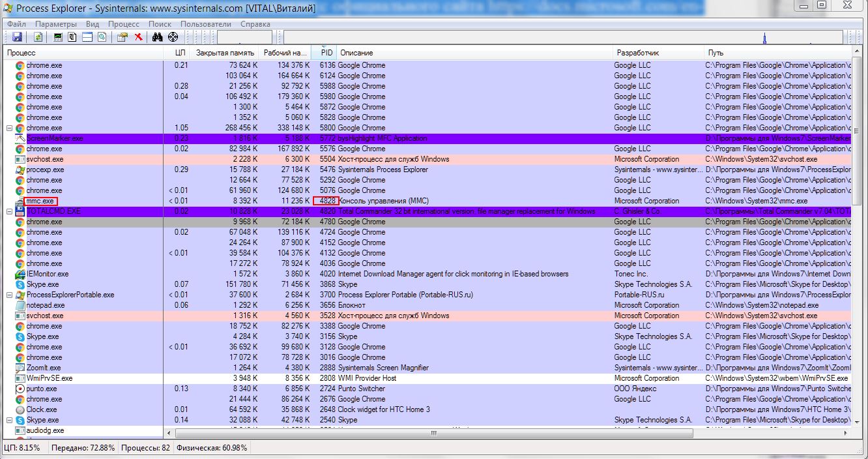Click the ProcessExplorerPortable.exe process icon
Viewport: 868px width, 459px height.
click(20, 295)
